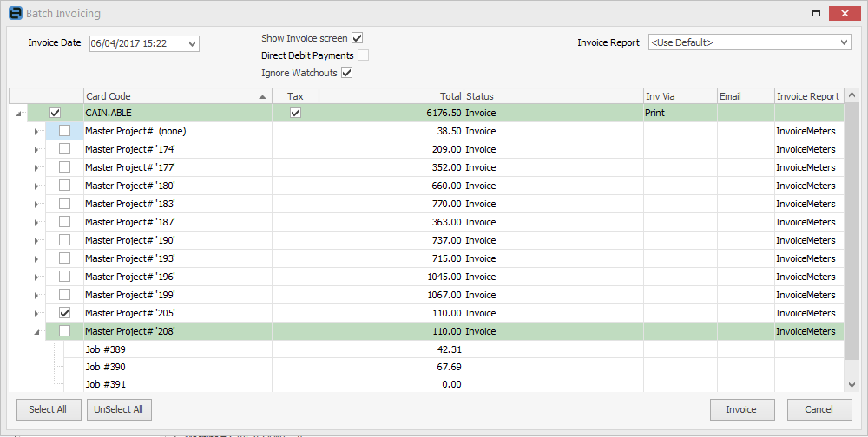Open the Invoice Date dropdown
Screen dimensions: 868x437
pos(192,43)
